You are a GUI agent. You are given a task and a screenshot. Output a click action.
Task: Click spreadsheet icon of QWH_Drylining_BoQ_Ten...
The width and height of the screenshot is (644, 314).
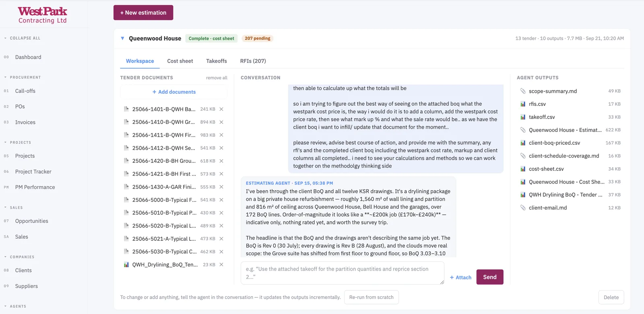click(126, 265)
